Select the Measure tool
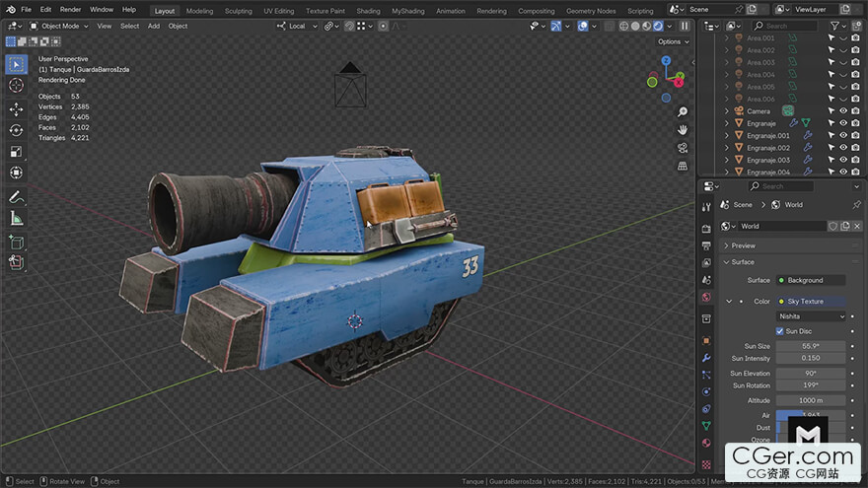 [16, 218]
